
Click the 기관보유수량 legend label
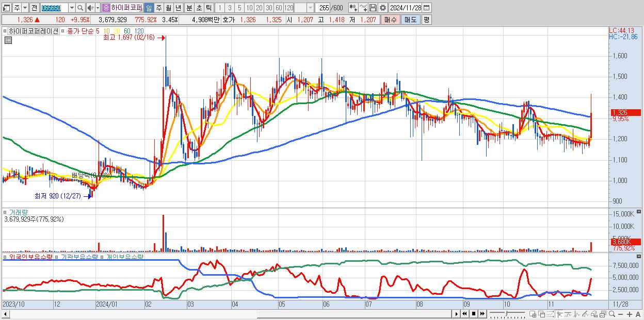[79, 256]
